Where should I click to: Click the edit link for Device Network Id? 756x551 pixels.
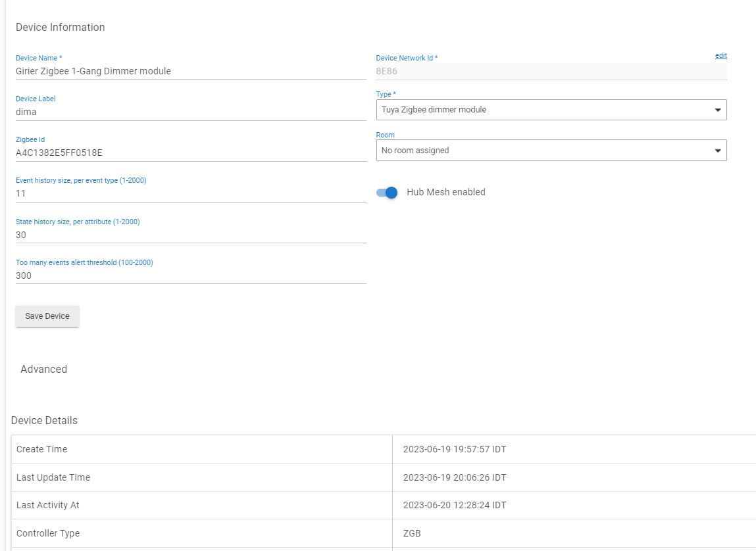tap(720, 56)
